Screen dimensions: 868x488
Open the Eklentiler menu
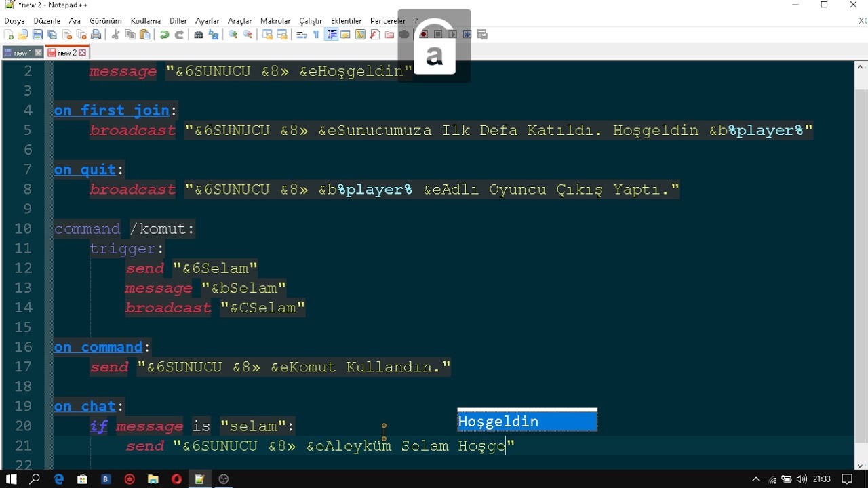346,21
